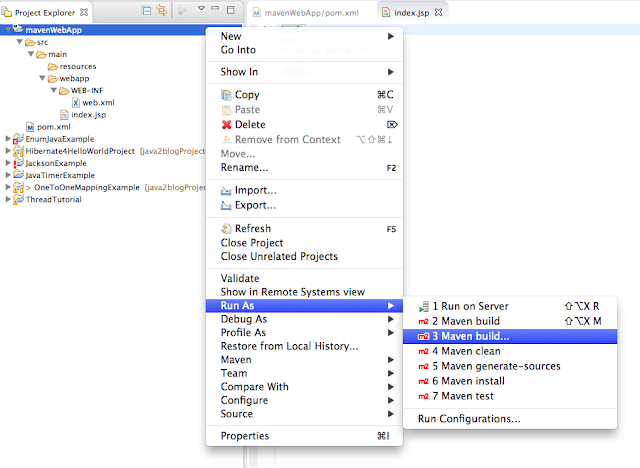Click Run on Server icon
Viewport: 640px width, 468px height.
point(424,306)
